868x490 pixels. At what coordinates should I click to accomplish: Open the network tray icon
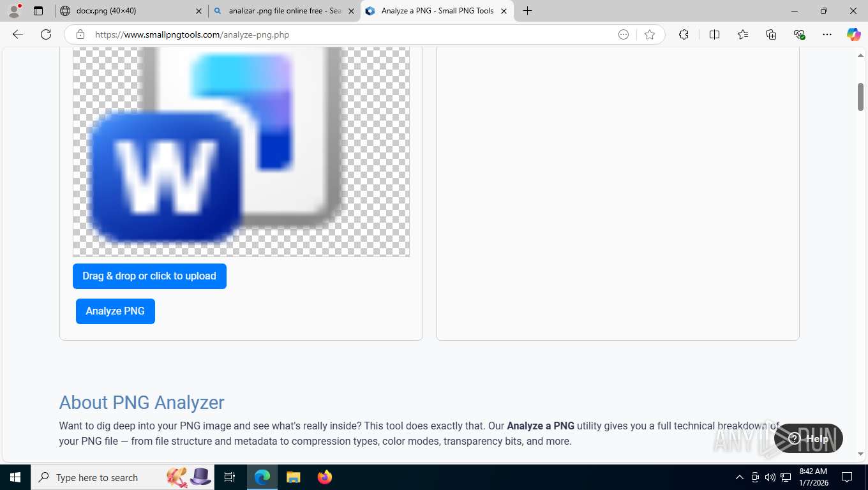[786, 477]
